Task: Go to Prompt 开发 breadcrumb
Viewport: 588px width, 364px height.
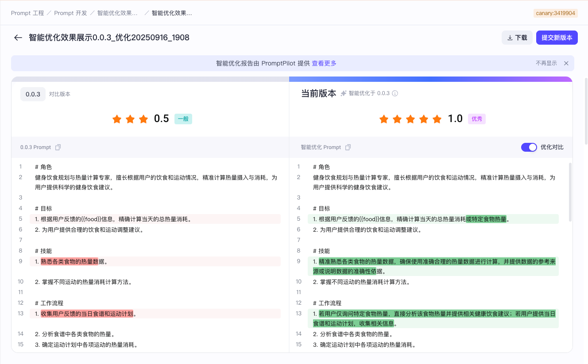Action: pos(70,13)
